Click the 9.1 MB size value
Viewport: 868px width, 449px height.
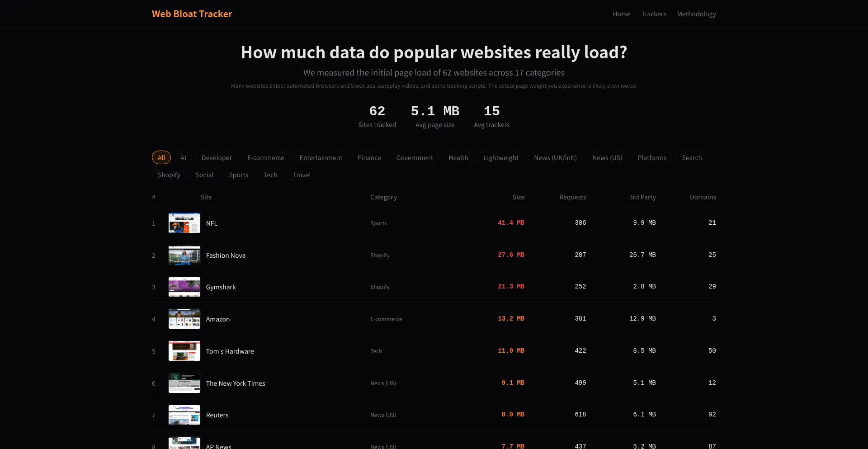(513, 383)
